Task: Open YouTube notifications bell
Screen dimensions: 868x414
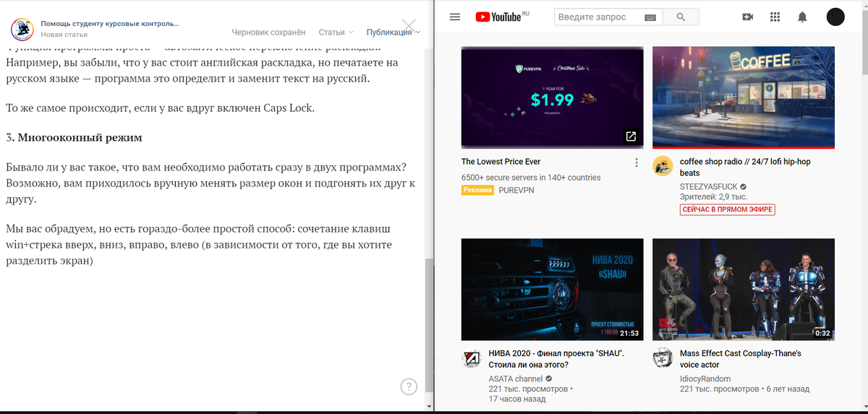Action: pos(803,17)
